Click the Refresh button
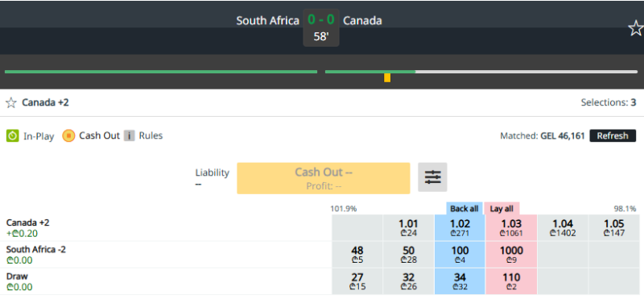Viewport: 644px width, 299px height. tap(613, 135)
